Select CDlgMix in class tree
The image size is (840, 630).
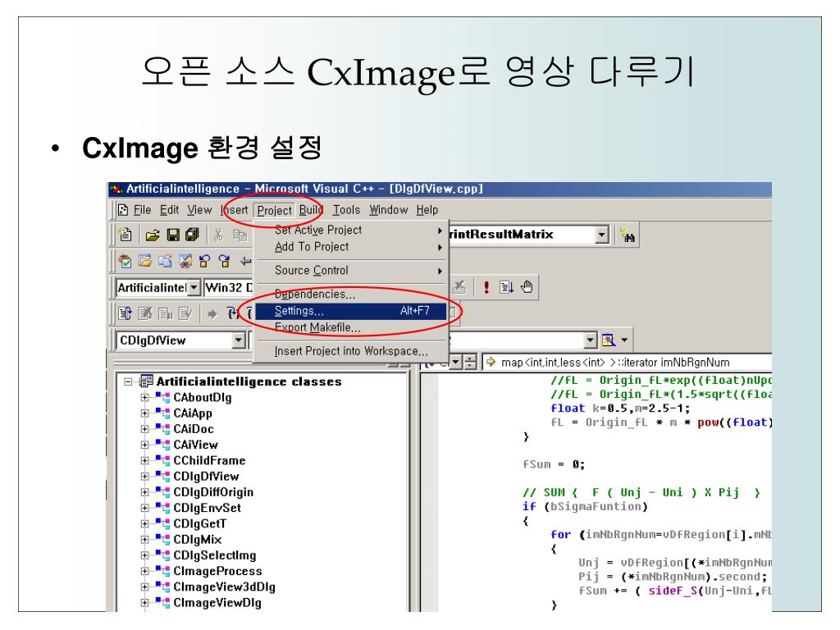197,540
